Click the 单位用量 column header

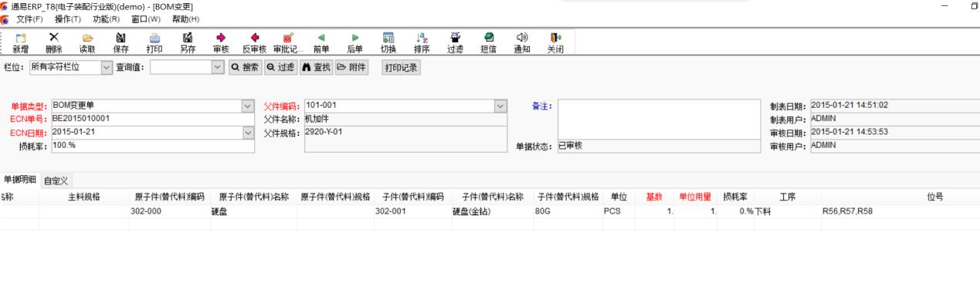(x=695, y=197)
